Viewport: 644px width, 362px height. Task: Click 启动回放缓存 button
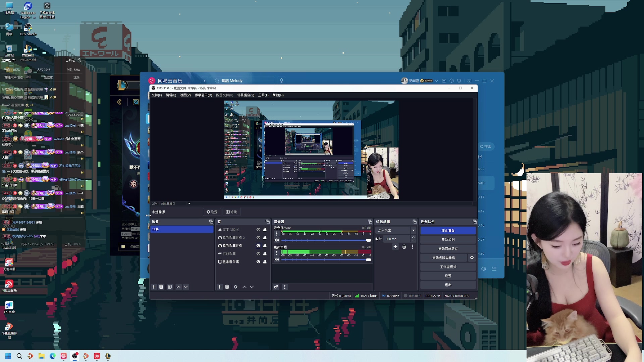tap(448, 249)
